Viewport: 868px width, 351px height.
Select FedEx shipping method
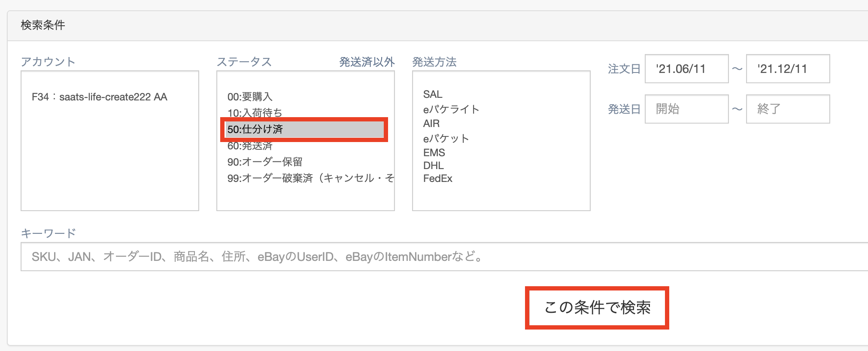pos(437,179)
